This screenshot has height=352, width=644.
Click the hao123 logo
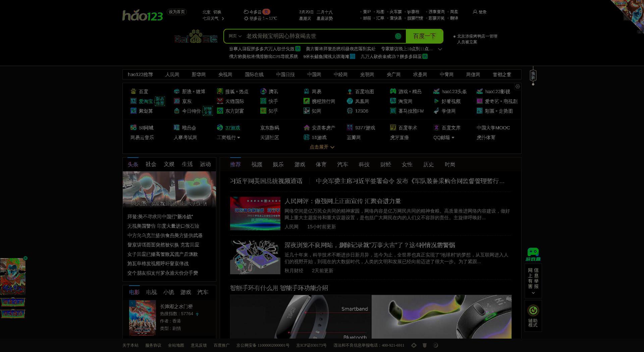[x=143, y=15]
